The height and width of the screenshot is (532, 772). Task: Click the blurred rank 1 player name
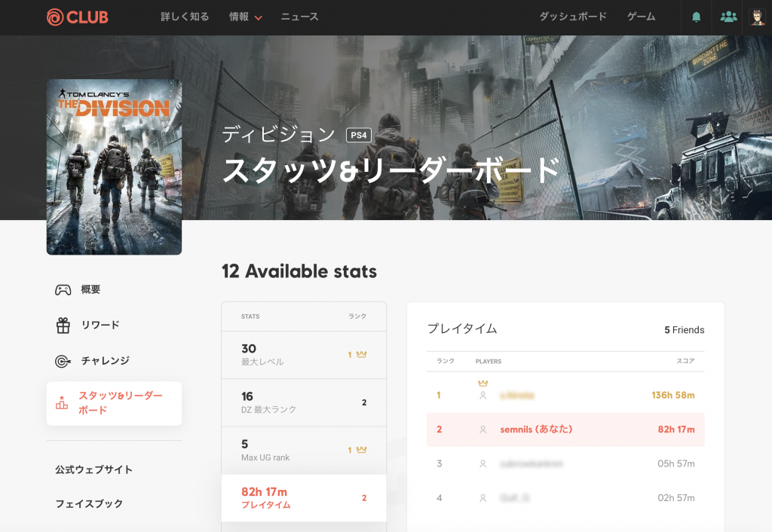(x=517, y=395)
